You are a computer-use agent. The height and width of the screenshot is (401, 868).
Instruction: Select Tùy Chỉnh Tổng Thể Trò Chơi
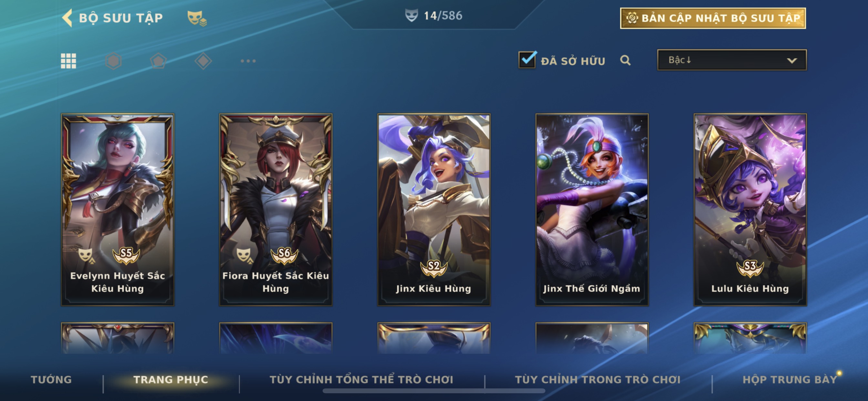point(362,380)
